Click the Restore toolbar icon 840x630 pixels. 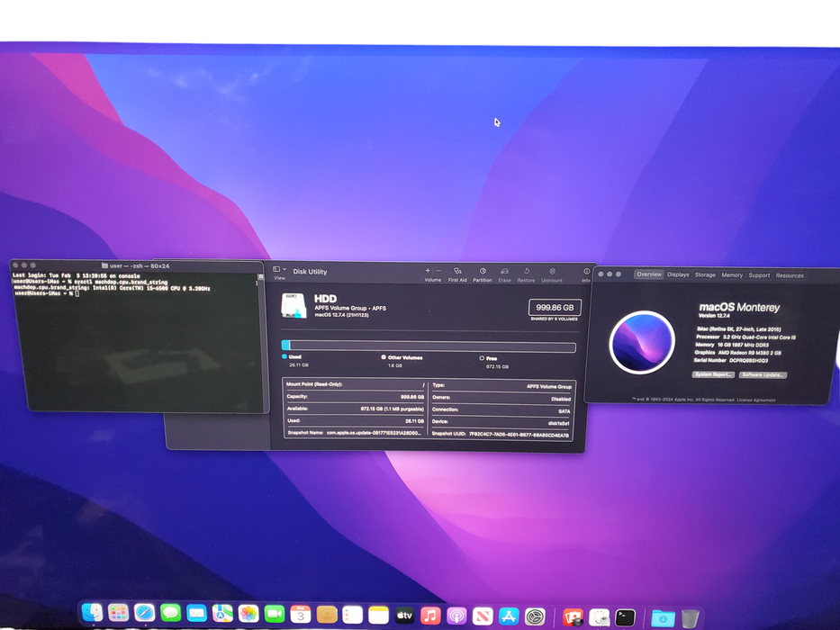click(527, 271)
